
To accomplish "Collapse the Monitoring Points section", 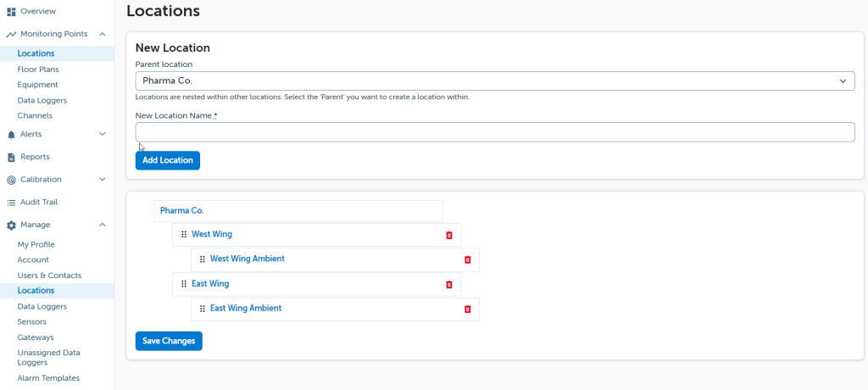I will pos(102,34).
